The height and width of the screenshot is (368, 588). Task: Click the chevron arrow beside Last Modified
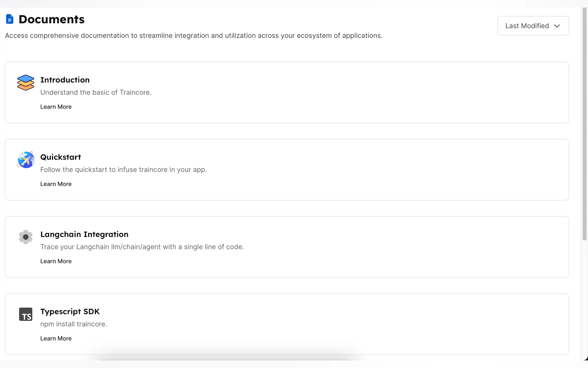point(557,26)
